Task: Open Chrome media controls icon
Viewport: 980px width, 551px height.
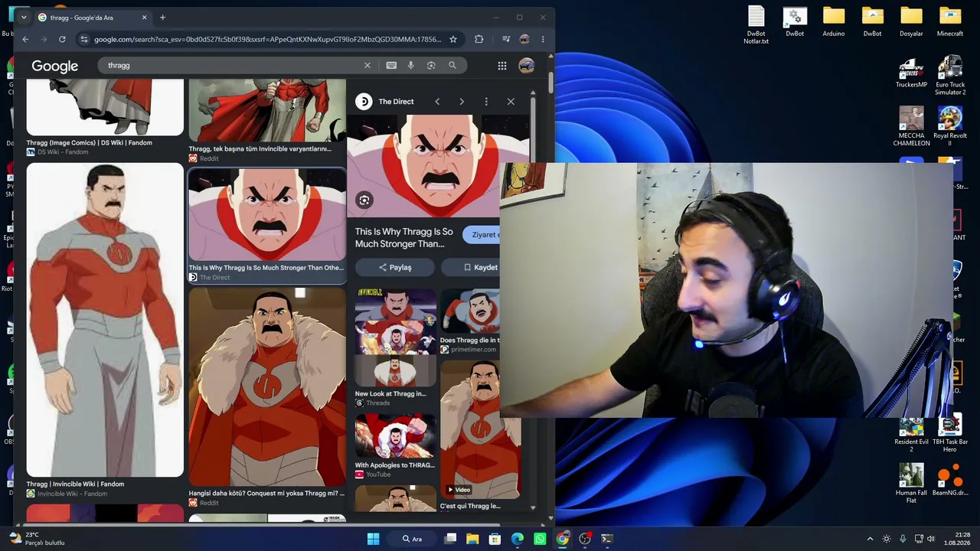Action: pos(506,39)
